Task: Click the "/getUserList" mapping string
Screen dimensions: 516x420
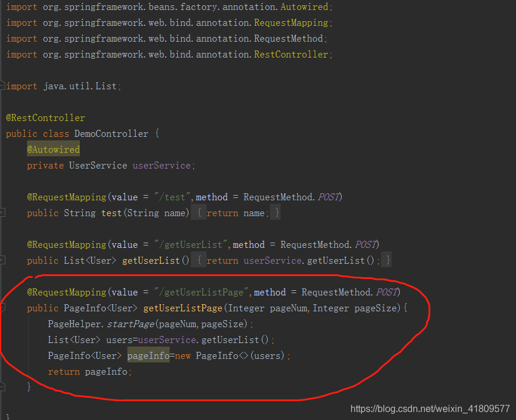Action: pos(191,245)
